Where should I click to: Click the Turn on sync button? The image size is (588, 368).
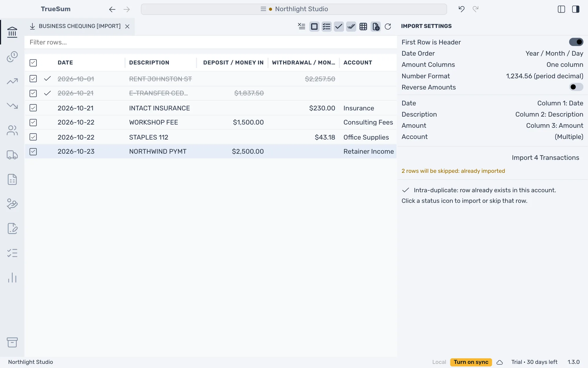(471, 362)
